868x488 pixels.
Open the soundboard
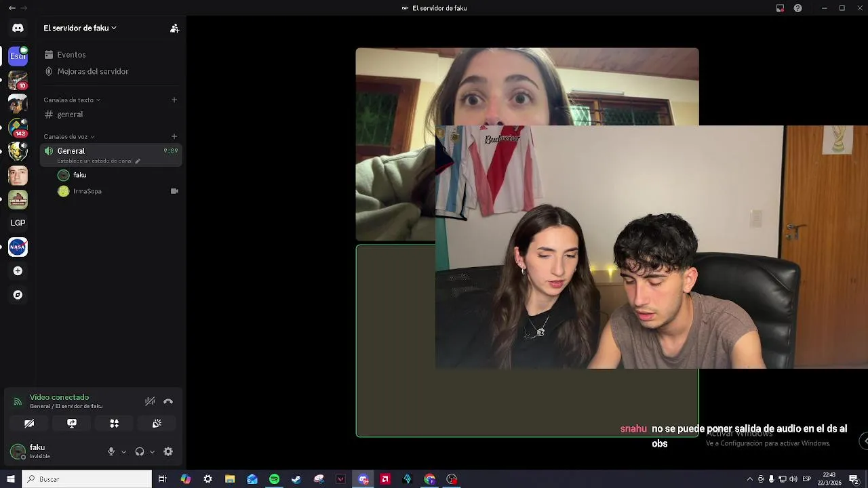[x=157, y=424]
